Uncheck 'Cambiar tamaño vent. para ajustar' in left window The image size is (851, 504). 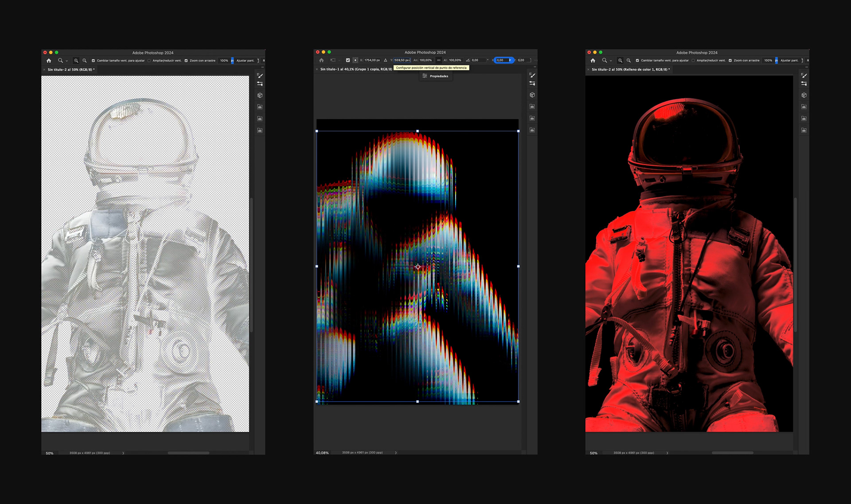coord(93,61)
